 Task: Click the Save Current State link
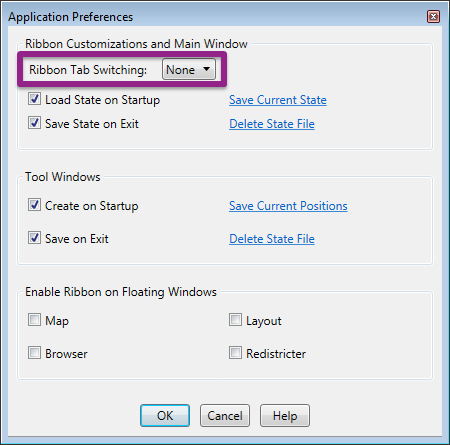(x=278, y=100)
